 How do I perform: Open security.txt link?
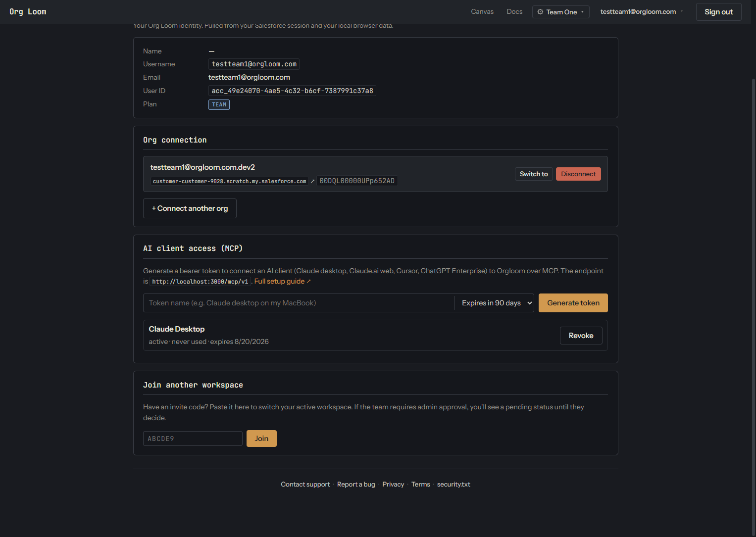[x=454, y=485]
